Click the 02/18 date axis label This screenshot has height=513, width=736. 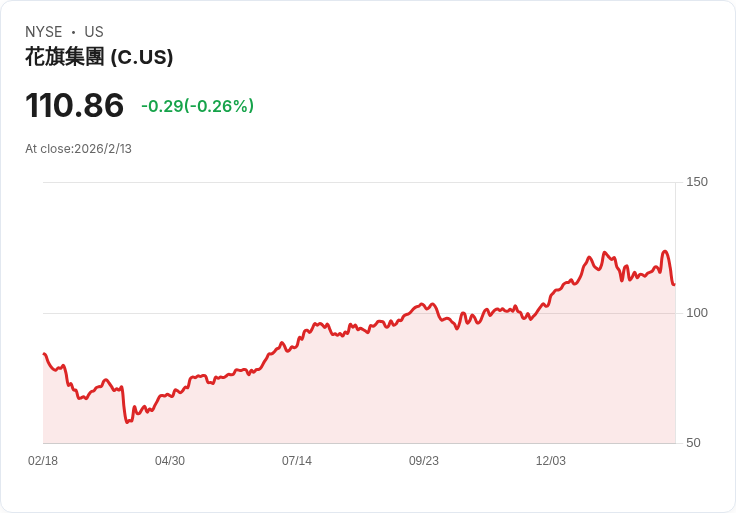(x=43, y=461)
